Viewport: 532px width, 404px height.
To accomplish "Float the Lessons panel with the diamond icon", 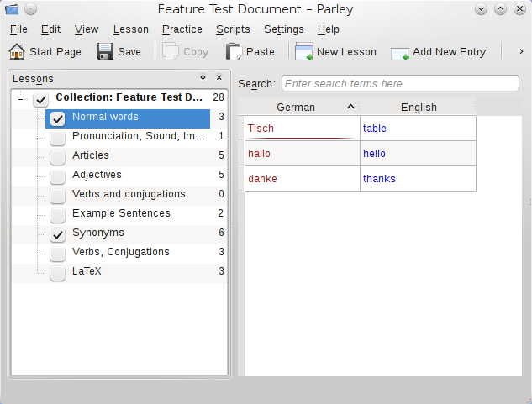I will pos(203,77).
